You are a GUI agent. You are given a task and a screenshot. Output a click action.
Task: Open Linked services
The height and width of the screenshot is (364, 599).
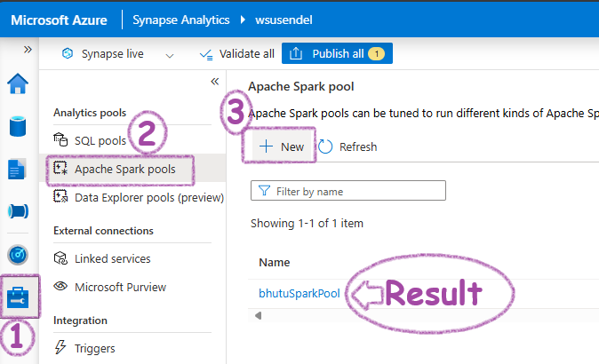(112, 258)
